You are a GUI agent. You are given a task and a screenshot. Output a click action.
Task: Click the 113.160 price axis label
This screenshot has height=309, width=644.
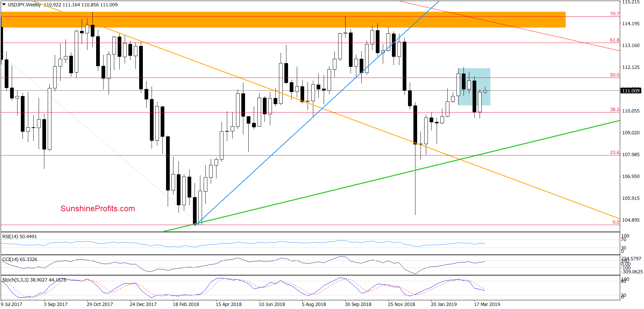click(x=631, y=45)
